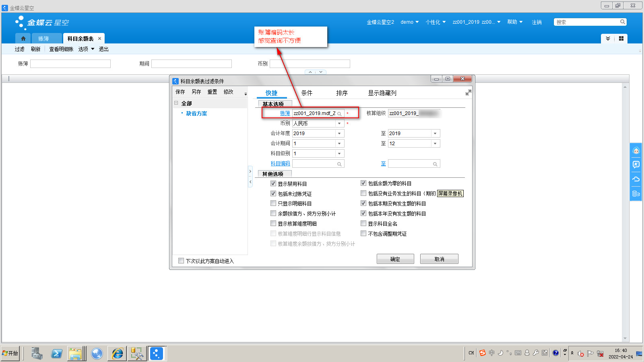This screenshot has width=644, height=362.
Task: Click the home icon tab
Action: [x=23, y=39]
